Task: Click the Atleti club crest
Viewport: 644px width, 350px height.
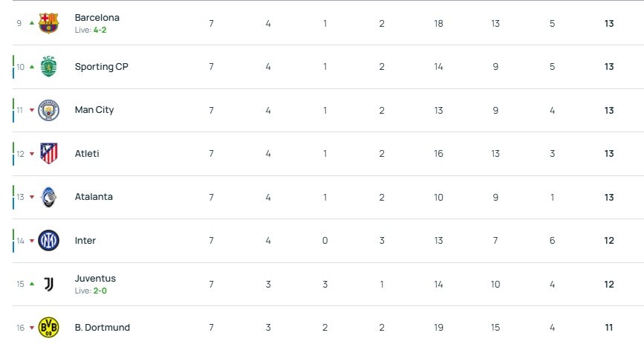Action: point(48,154)
